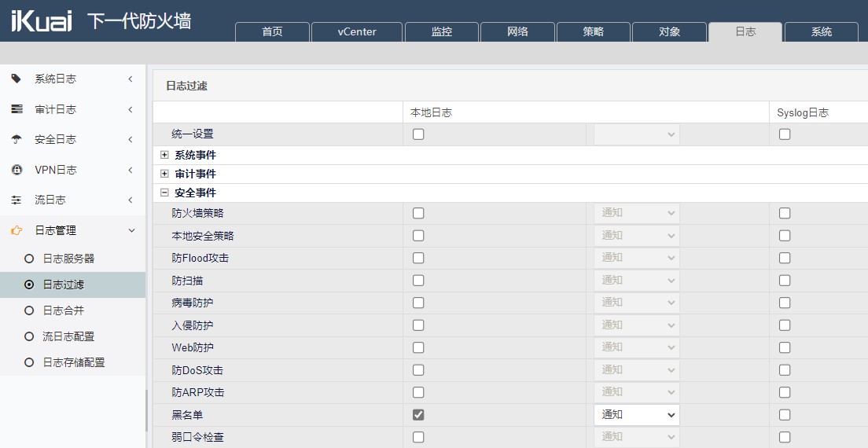Click the tag icon beside 系统日志
Viewport: 868px width, 448px height.
click(17, 79)
